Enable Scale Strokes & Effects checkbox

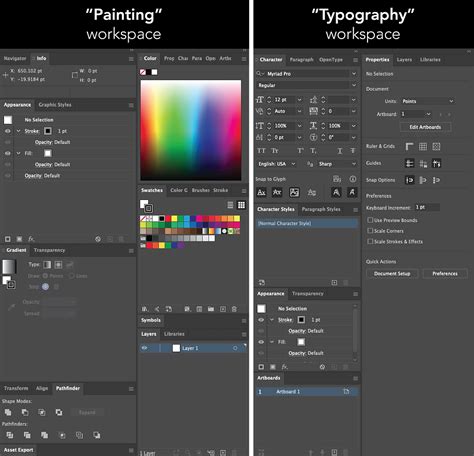click(370, 241)
